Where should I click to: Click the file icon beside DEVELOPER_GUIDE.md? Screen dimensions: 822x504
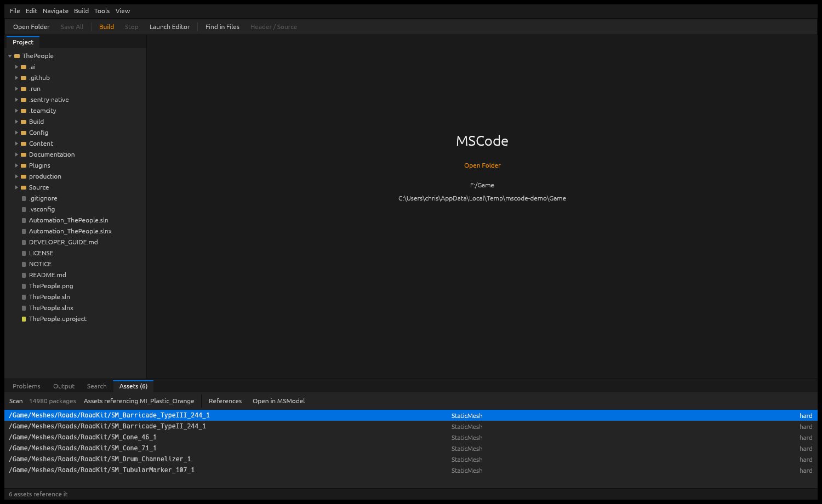pos(24,242)
